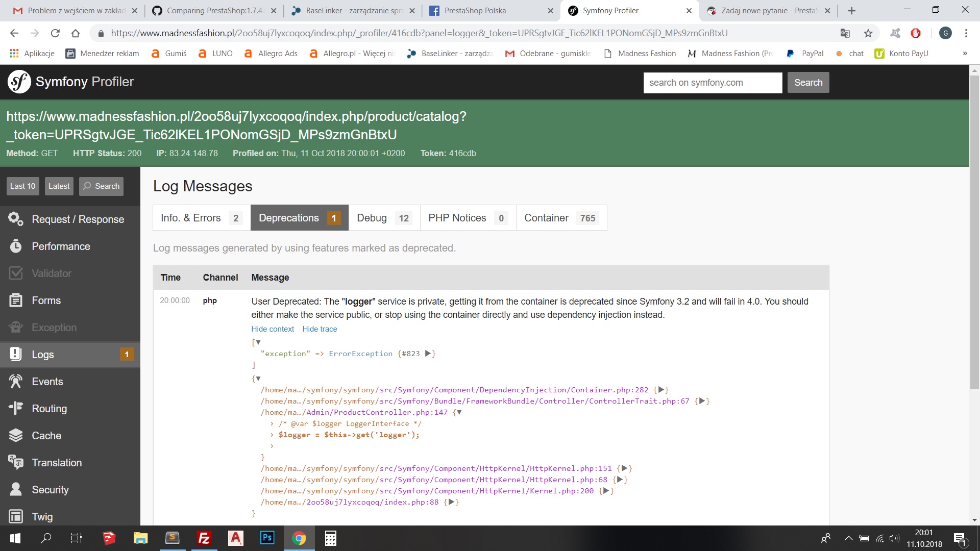
Task: Hide context of deprecated log message
Action: 273,329
